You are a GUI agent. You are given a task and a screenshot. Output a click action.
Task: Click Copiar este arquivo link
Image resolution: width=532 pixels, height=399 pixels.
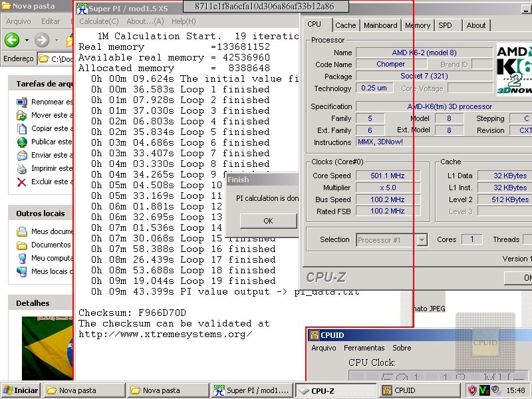coord(52,128)
